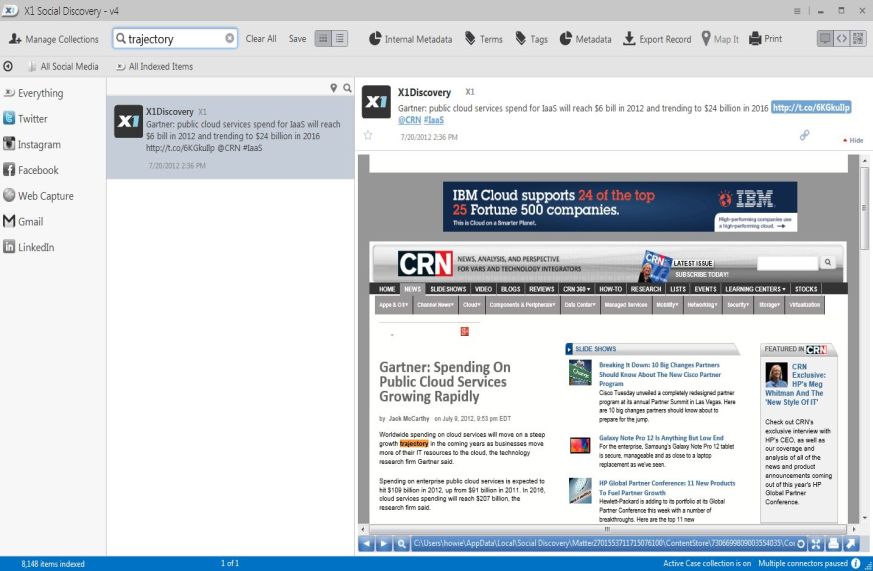This screenshot has width=873, height=571.
Task: Click the location pin icon in results header
Action: click(x=333, y=88)
